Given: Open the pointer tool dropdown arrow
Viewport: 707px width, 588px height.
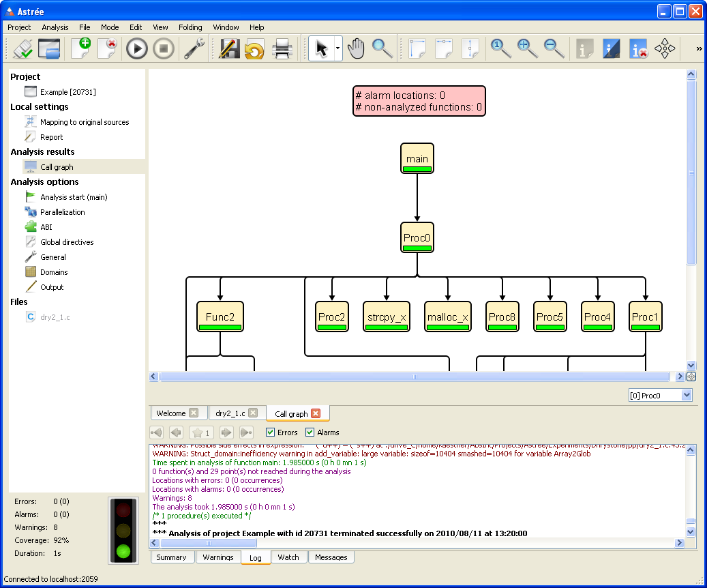Looking at the screenshot, I should pyautogui.click(x=337, y=48).
